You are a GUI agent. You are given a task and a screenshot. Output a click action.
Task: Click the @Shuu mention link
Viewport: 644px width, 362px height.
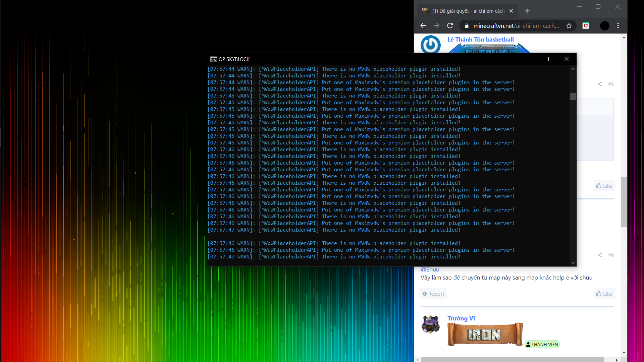(x=430, y=269)
